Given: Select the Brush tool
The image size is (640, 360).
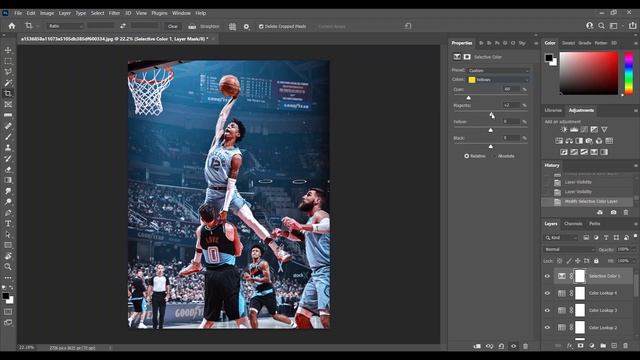Looking at the screenshot, I should tap(8, 137).
